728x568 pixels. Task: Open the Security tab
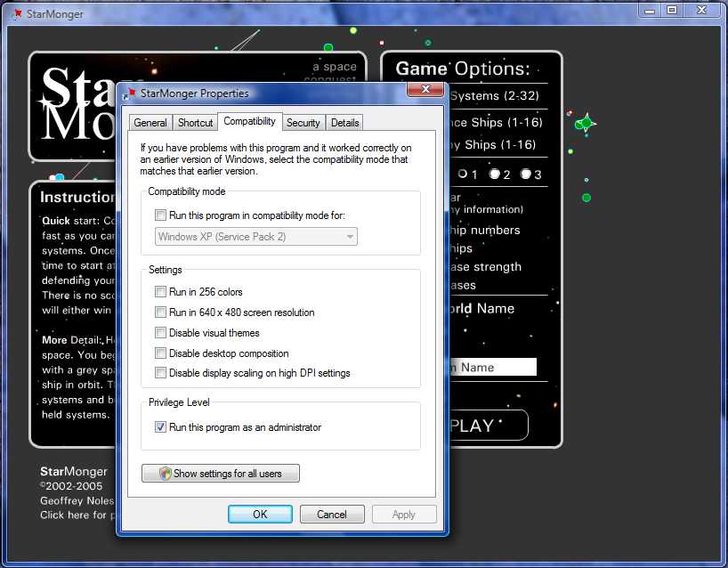coord(303,123)
